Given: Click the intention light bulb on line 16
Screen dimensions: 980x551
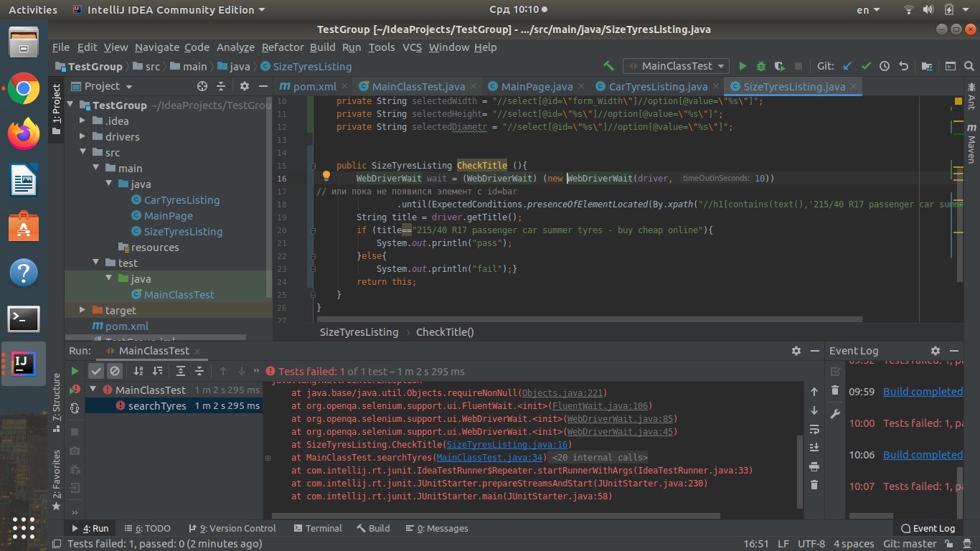Looking at the screenshot, I should [x=326, y=176].
